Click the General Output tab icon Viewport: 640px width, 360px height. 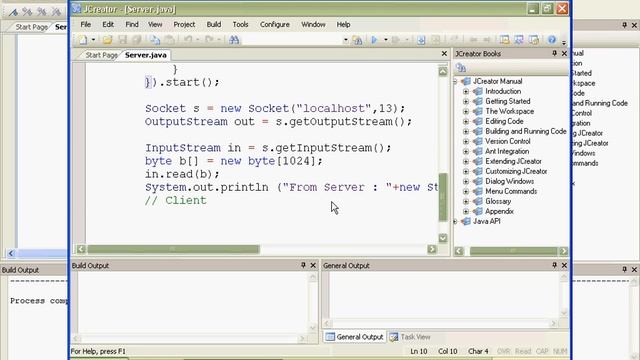330,337
